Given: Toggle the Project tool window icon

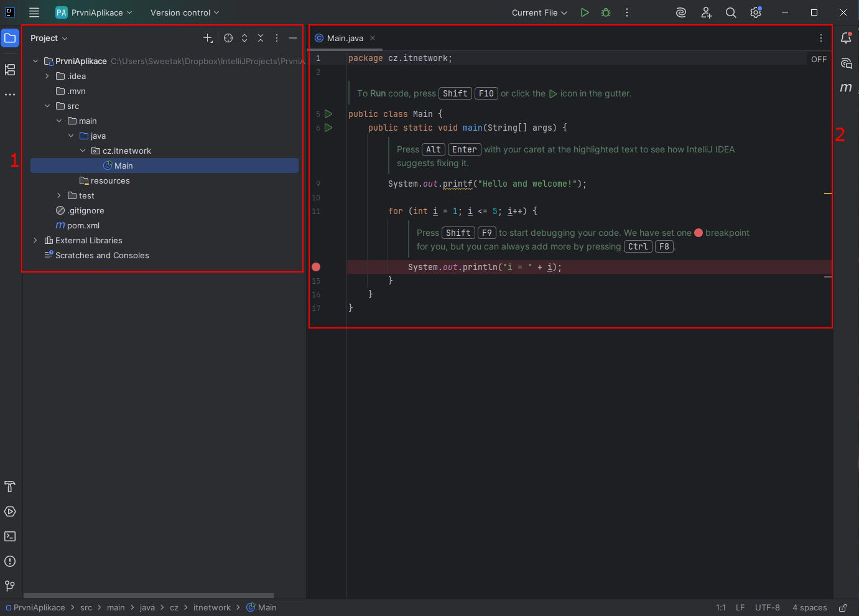Looking at the screenshot, I should coord(10,38).
